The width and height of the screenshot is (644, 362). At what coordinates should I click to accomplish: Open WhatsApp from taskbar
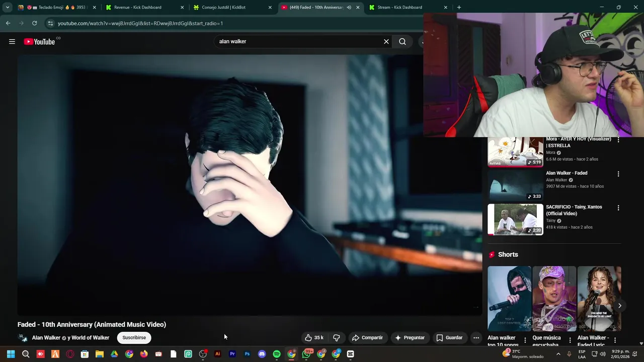coord(306,354)
